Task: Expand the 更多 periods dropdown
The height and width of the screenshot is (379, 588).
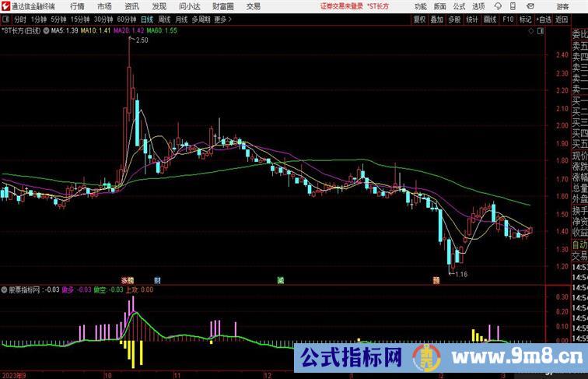Action: (224, 19)
